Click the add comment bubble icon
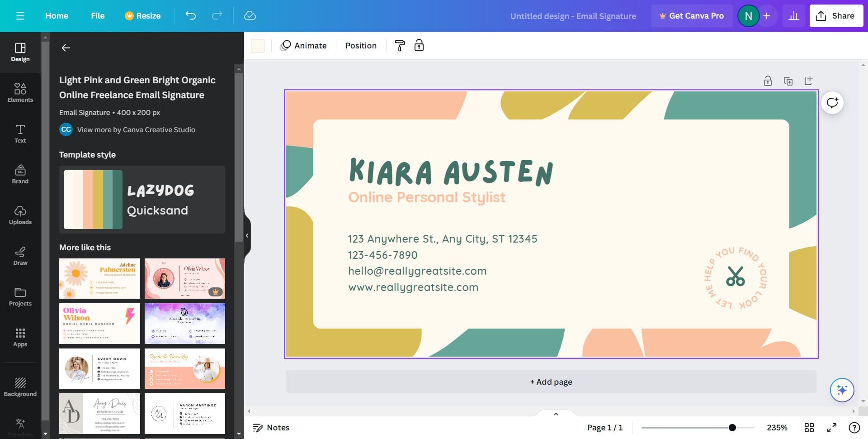This screenshot has height=439, width=868. pyautogui.click(x=832, y=103)
